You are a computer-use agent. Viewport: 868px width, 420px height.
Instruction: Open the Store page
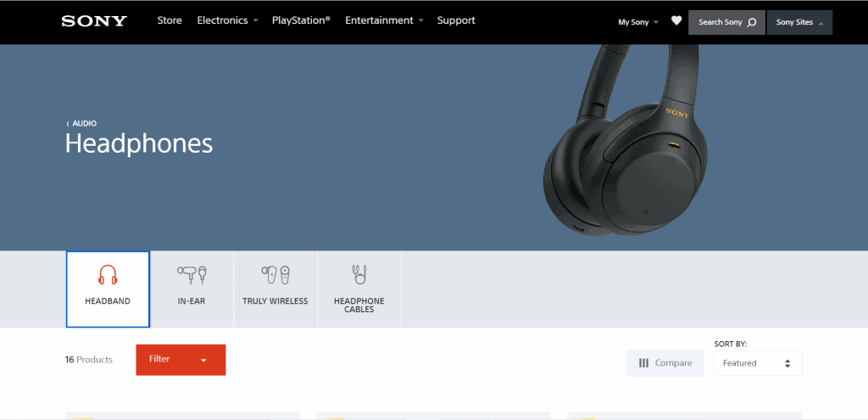(x=170, y=20)
